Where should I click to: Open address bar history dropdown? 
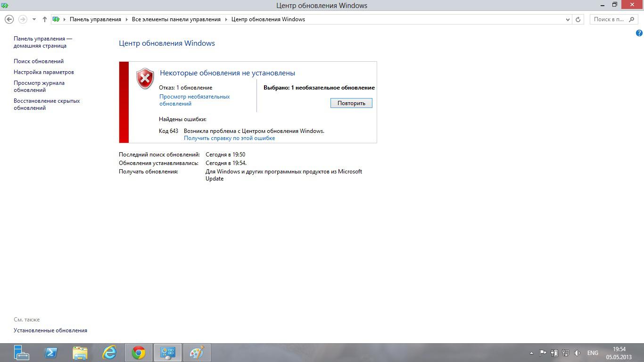click(x=567, y=19)
